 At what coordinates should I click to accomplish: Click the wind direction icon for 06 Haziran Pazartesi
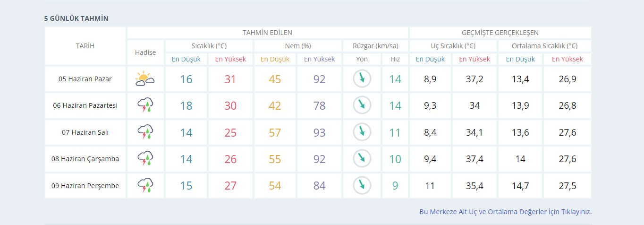point(362,105)
